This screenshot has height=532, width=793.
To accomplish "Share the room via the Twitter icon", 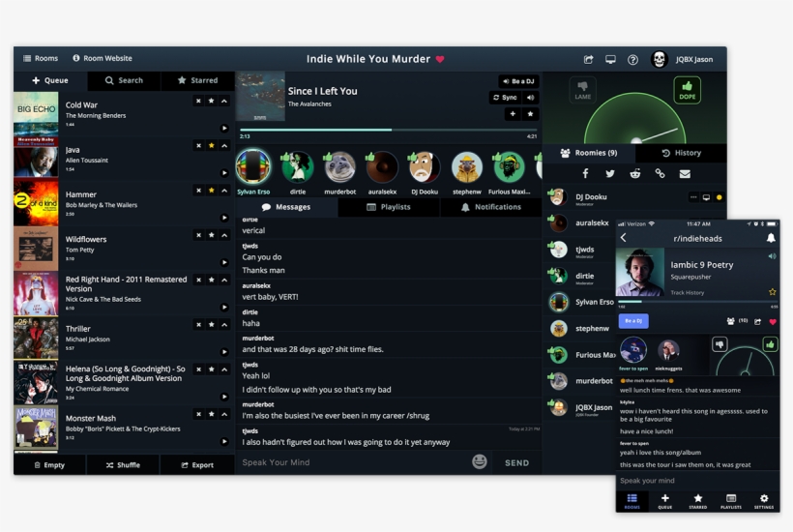I will [x=610, y=174].
